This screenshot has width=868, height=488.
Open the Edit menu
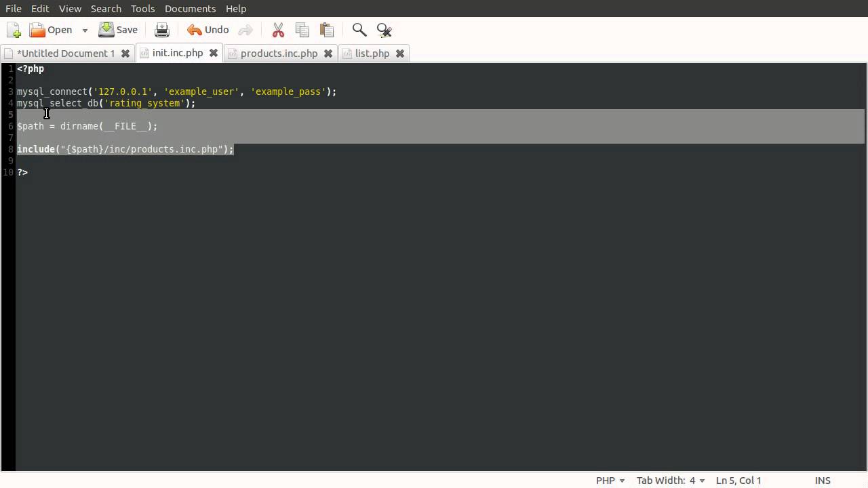[x=40, y=8]
